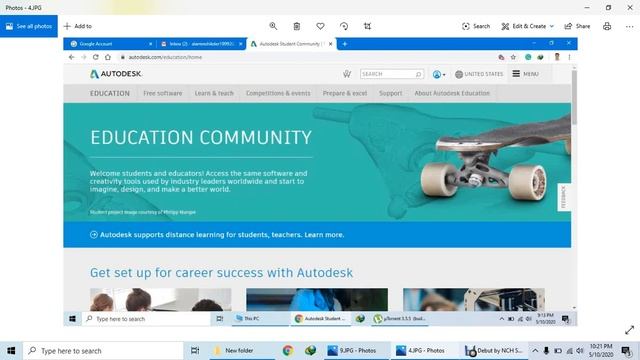The image size is (640, 360).
Task: Click full-screen expand arrow in Photos
Action: pyautogui.click(x=629, y=330)
